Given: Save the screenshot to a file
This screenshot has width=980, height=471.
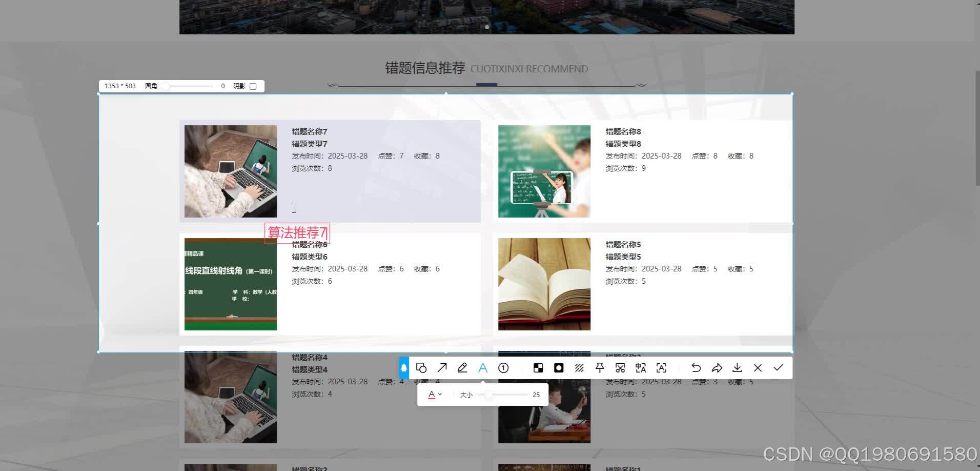Looking at the screenshot, I should (737, 368).
